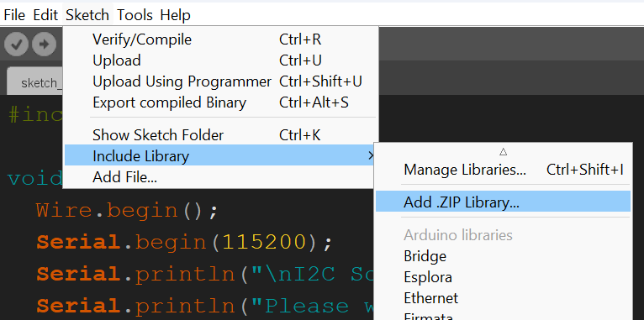The width and height of the screenshot is (644, 320).
Task: Click the submenu scroll-up triangle arrow
Action: [503, 152]
